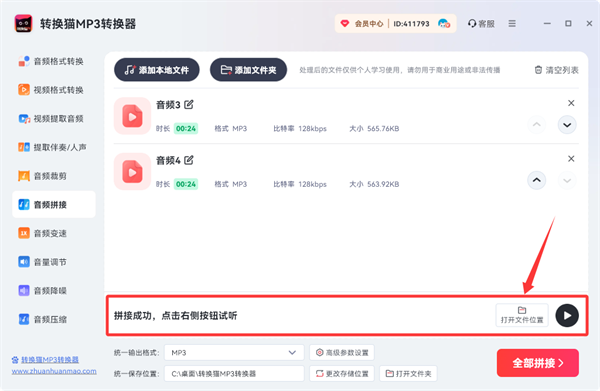This screenshot has height=391, width=600.
Task: Open 音频压缩 in the sidebar
Action: tap(42, 319)
